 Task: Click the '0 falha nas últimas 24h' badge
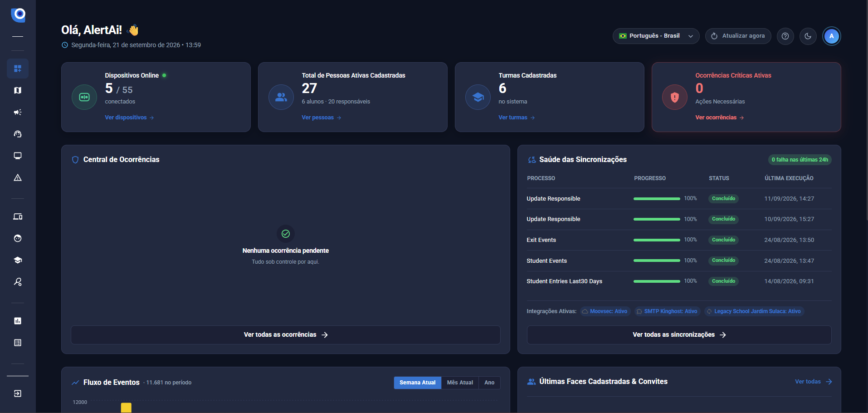tap(800, 160)
